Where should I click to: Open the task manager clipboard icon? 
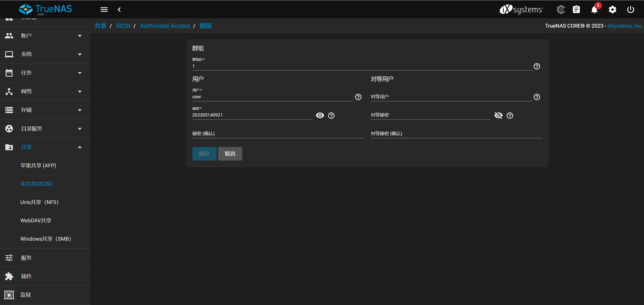pos(576,10)
